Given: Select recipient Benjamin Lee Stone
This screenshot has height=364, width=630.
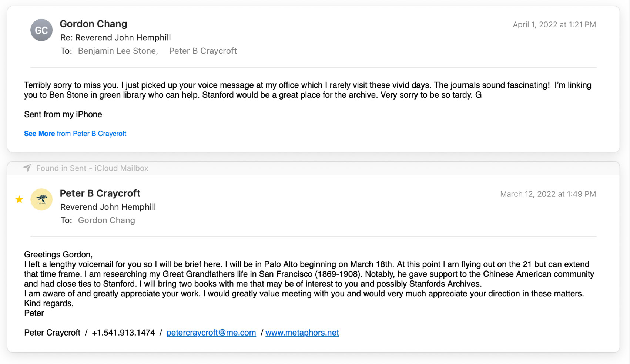Looking at the screenshot, I should [x=117, y=51].
